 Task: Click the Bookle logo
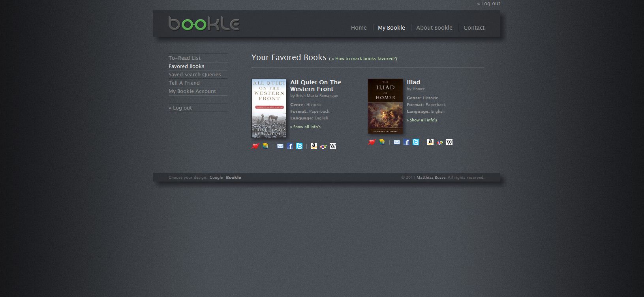click(x=204, y=23)
